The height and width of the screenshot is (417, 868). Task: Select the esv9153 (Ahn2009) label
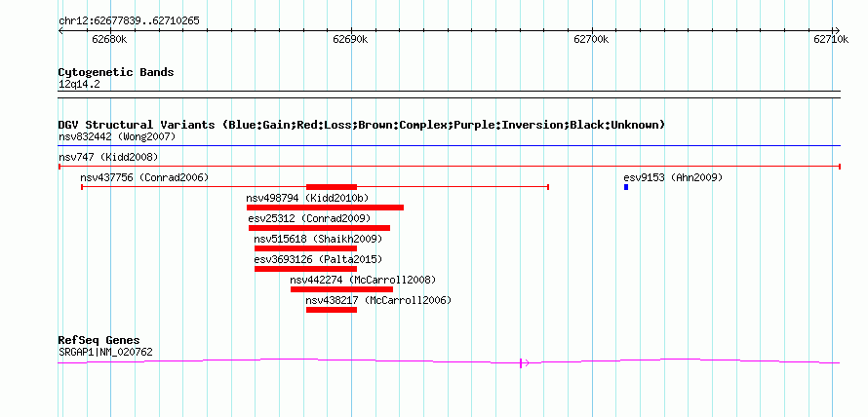coord(673,177)
